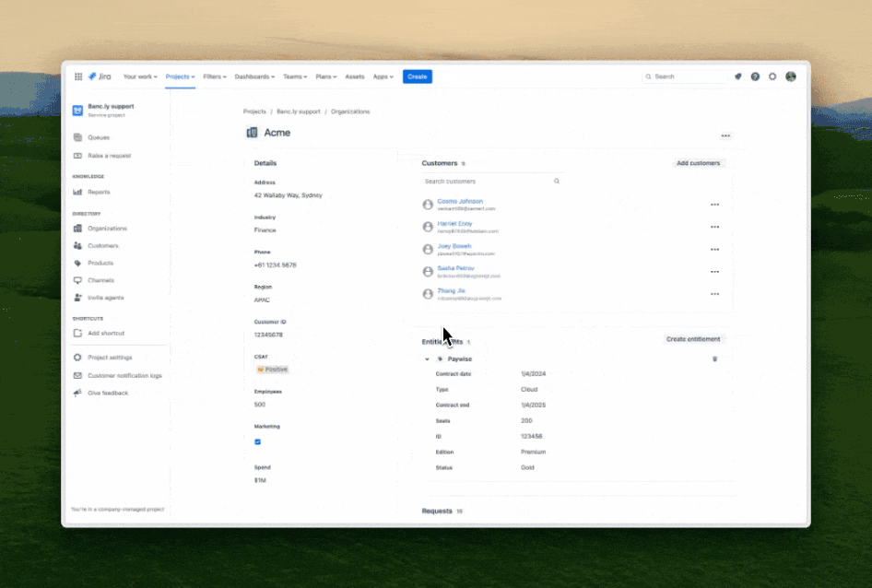This screenshot has height=588, width=872.
Task: Collapse the Paywise entitlement chevron
Action: coord(427,359)
